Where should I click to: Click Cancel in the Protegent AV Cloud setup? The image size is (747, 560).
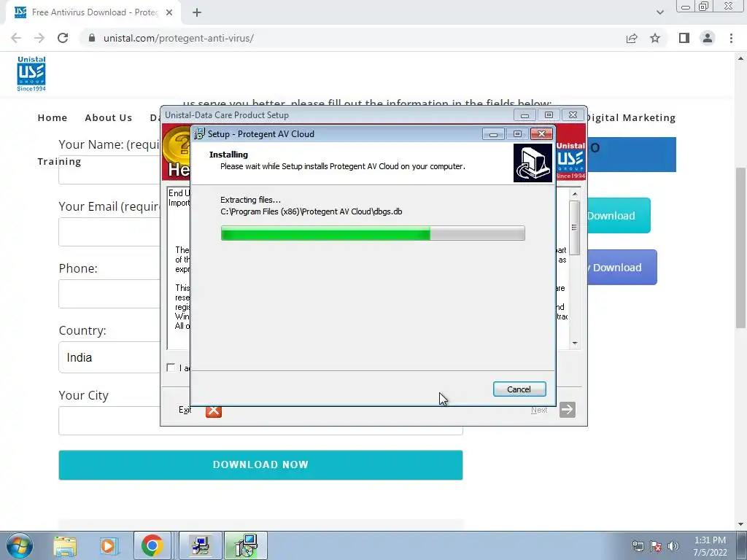(519, 389)
